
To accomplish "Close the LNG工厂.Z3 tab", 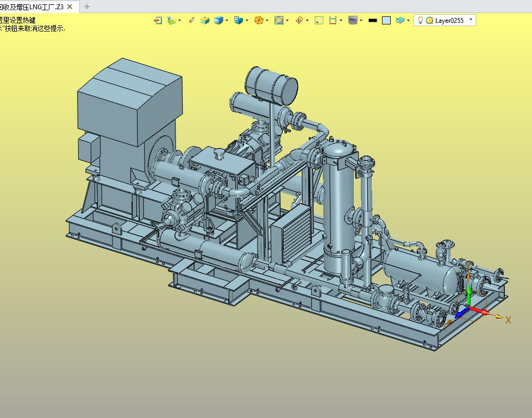I will (x=70, y=7).
